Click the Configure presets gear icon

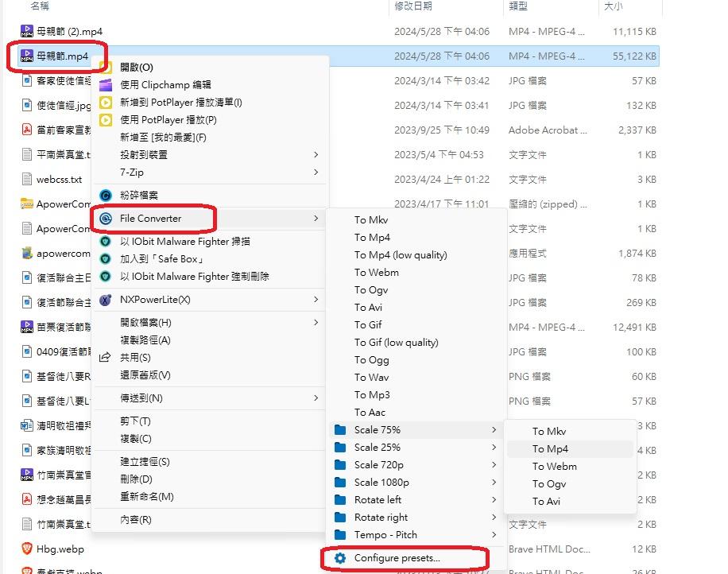coord(340,558)
